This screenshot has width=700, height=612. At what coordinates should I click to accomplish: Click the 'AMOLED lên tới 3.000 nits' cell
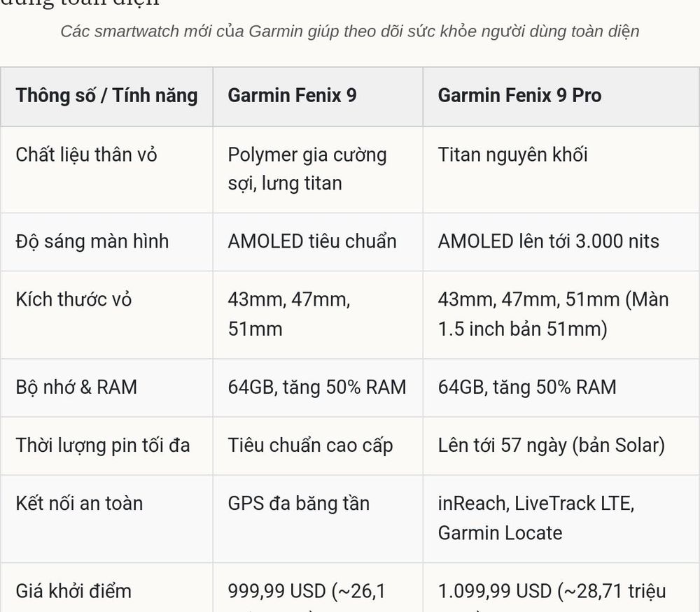561,242
